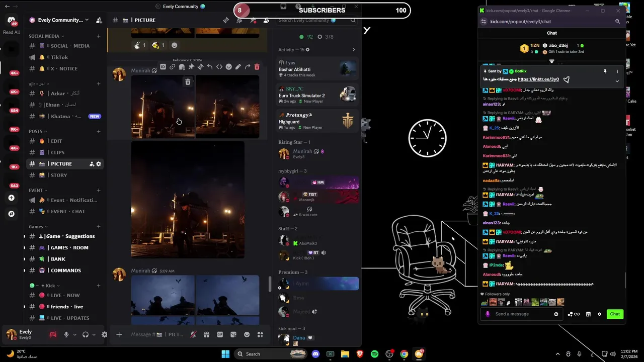Mute microphone in Discord user panel
Viewport: 644px width, 362px height.
click(66, 334)
